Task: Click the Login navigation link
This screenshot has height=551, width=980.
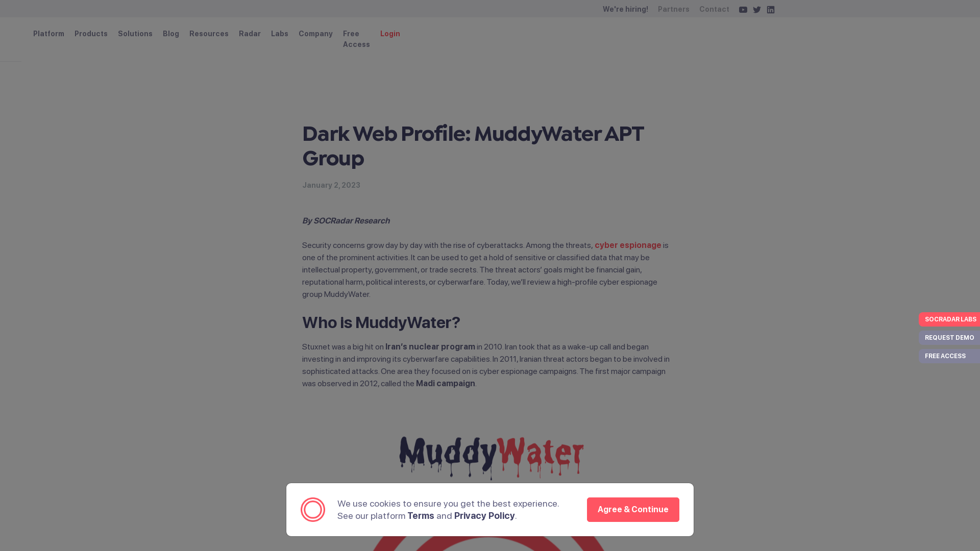Action: click(x=390, y=33)
